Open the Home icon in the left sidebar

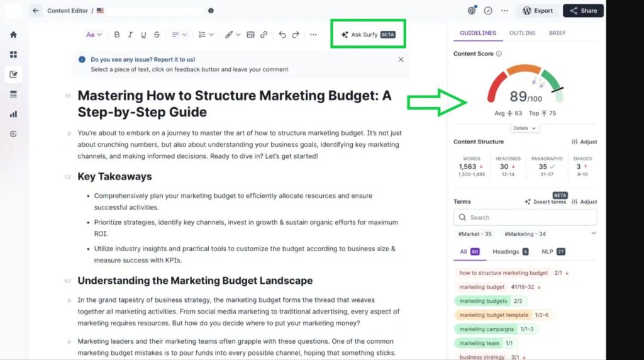point(14,35)
